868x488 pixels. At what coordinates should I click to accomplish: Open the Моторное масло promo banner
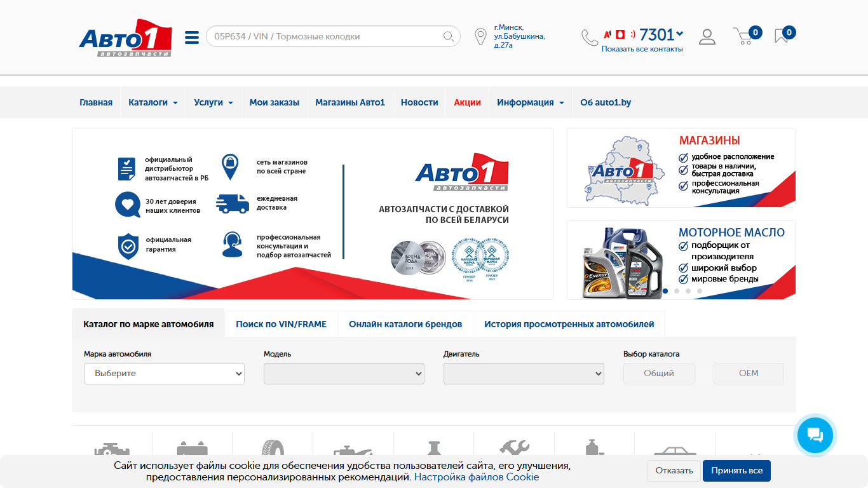[681, 260]
